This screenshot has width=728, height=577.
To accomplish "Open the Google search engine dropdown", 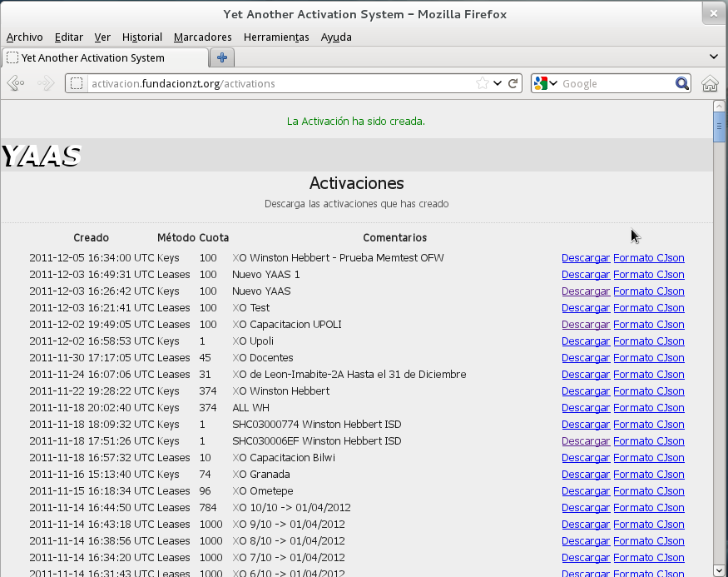I will pyautogui.click(x=546, y=83).
